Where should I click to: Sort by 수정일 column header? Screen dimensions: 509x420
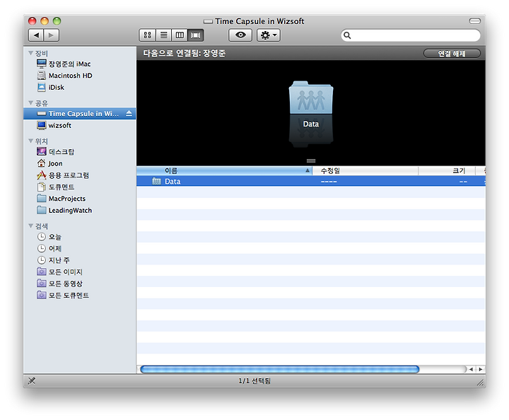365,170
